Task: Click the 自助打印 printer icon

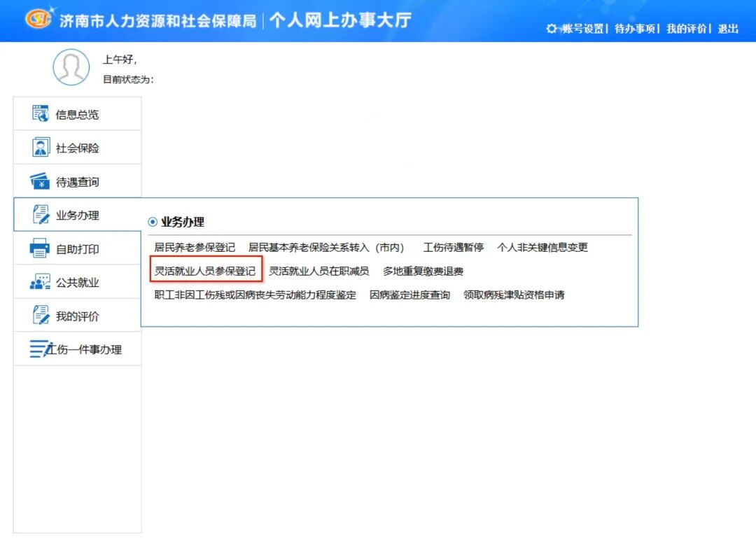Action: (41, 248)
